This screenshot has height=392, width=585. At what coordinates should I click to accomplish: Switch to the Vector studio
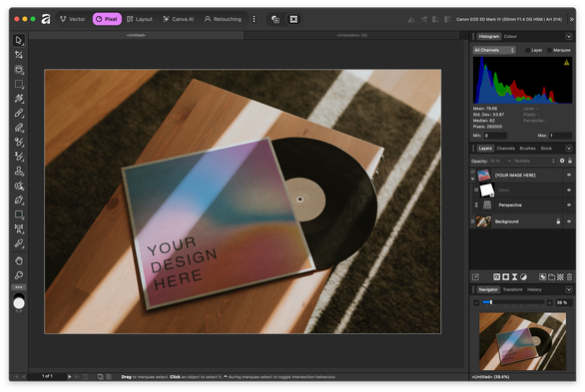[73, 19]
